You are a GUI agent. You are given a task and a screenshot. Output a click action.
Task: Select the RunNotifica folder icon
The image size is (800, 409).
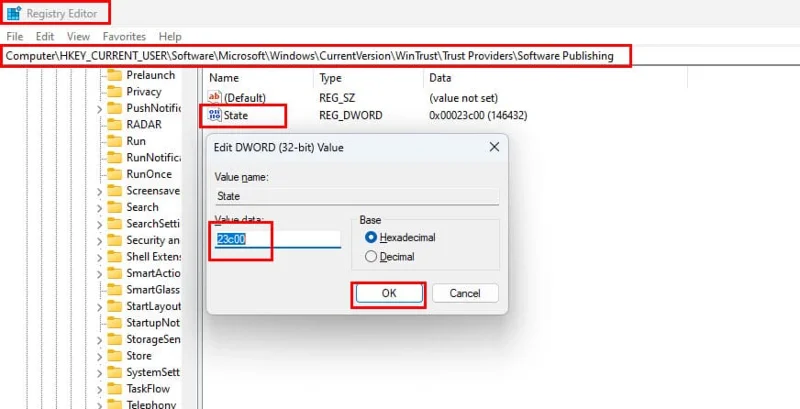(115, 158)
